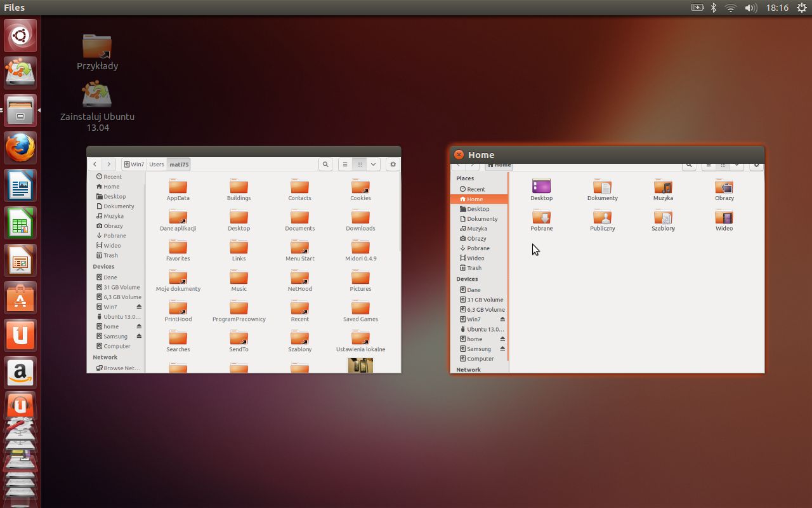812x508 pixels.
Task: Eject Win7 volume in the Home window
Action: click(502, 319)
